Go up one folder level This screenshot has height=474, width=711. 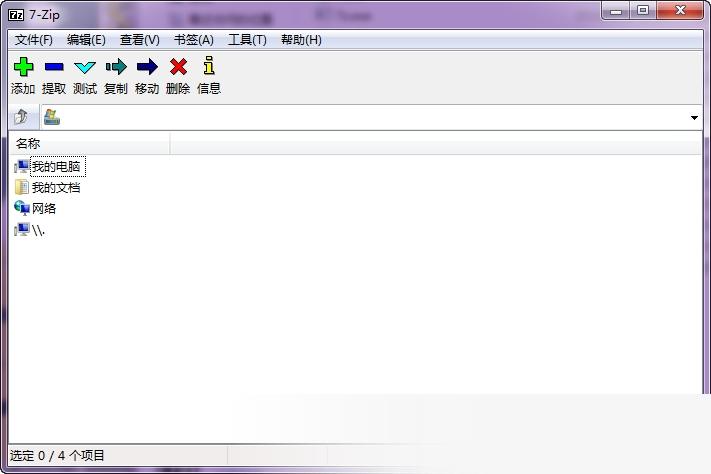click(21, 117)
